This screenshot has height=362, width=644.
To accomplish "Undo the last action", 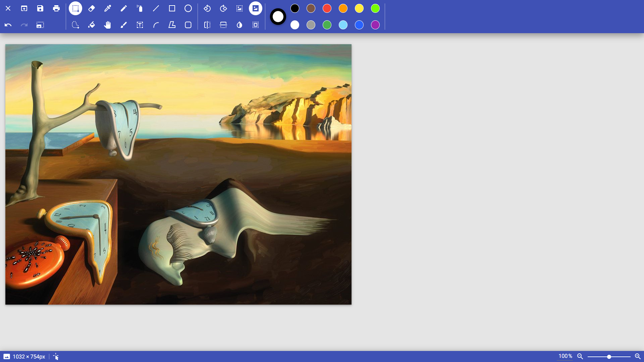I will (8, 25).
